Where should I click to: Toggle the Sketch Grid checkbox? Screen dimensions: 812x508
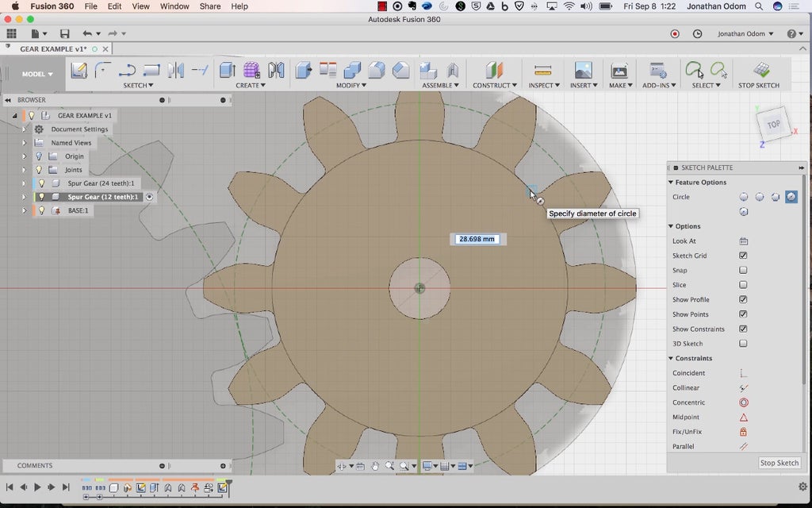click(x=743, y=256)
